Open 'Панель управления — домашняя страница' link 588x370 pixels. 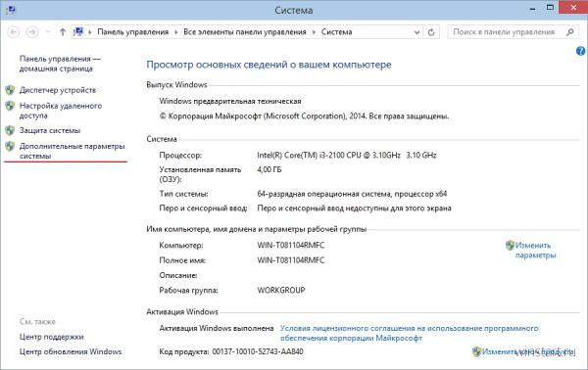click(x=60, y=64)
